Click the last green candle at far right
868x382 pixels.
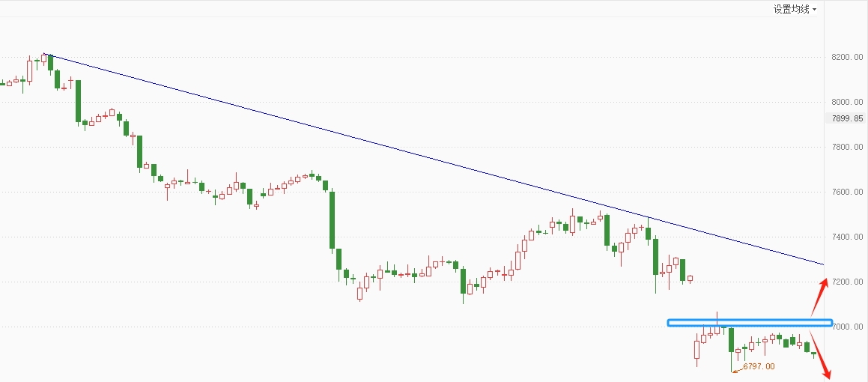(814, 354)
